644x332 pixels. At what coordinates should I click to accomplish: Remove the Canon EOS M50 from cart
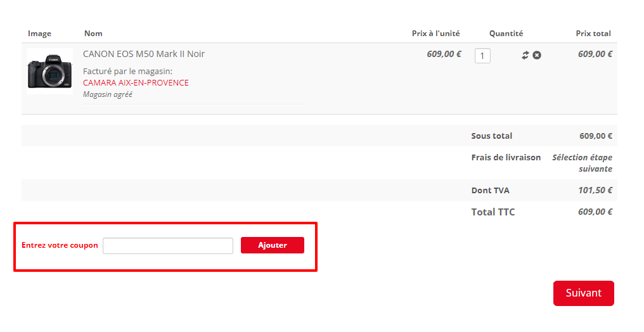[x=537, y=55]
